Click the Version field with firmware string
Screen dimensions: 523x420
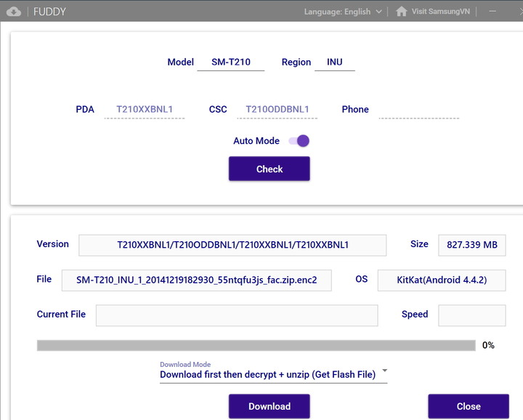(x=232, y=245)
